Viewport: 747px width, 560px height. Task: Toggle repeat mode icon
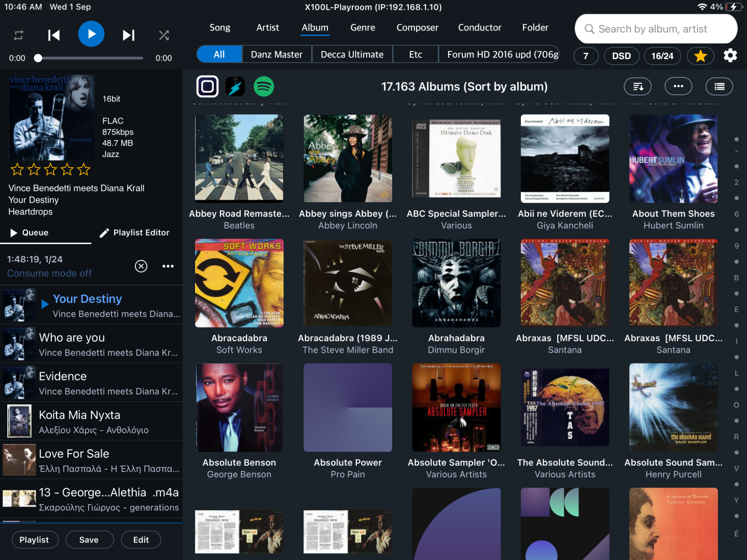click(19, 35)
